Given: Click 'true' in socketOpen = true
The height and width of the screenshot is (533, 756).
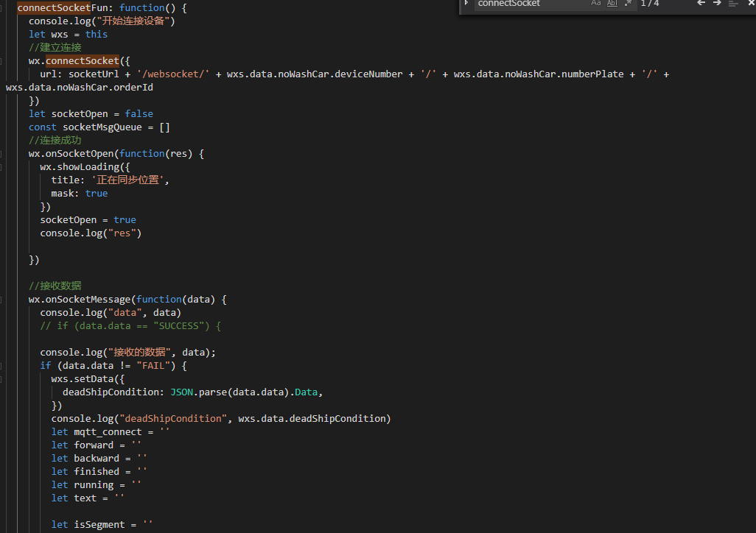Looking at the screenshot, I should 125,220.
